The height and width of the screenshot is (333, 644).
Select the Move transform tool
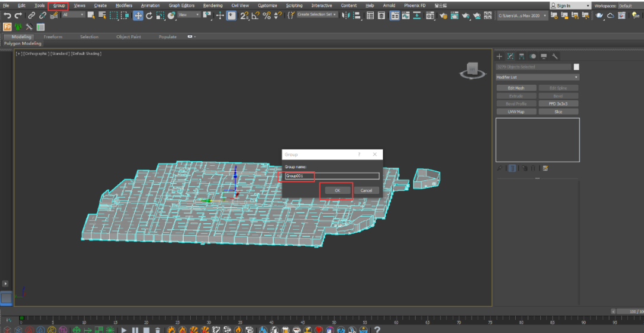tap(138, 16)
